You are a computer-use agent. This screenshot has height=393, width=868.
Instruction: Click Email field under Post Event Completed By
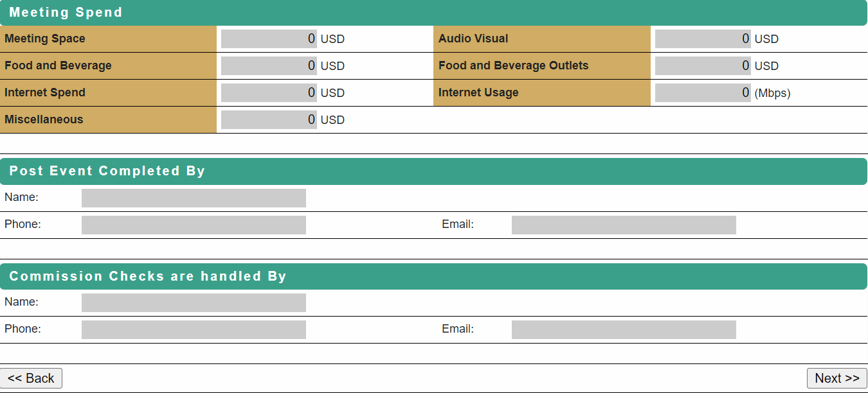click(624, 225)
